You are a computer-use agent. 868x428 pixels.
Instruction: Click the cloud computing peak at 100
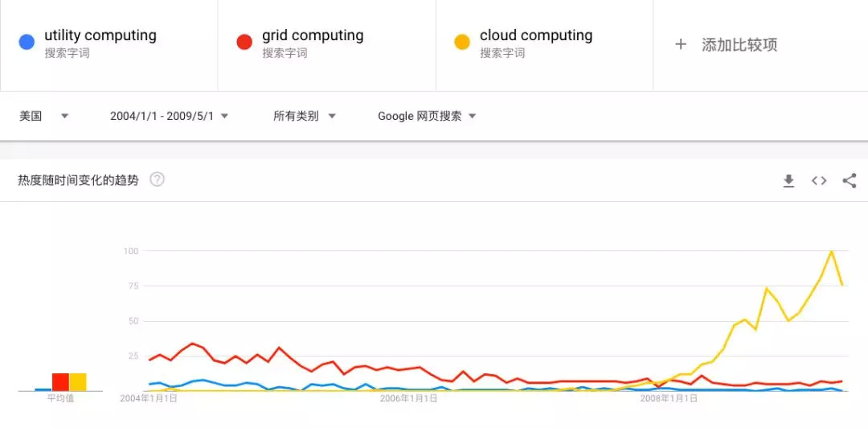(x=831, y=252)
